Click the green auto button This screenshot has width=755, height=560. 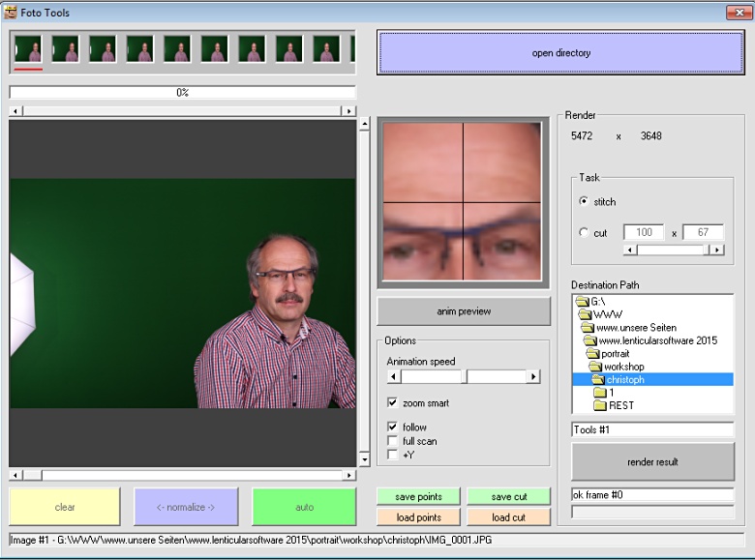click(x=304, y=507)
